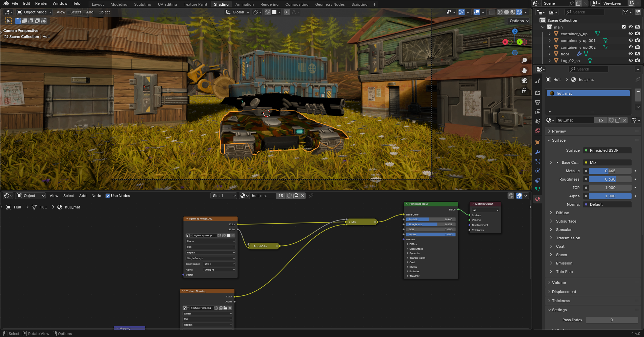Unlink hull_mat material with X button

[x=625, y=120]
